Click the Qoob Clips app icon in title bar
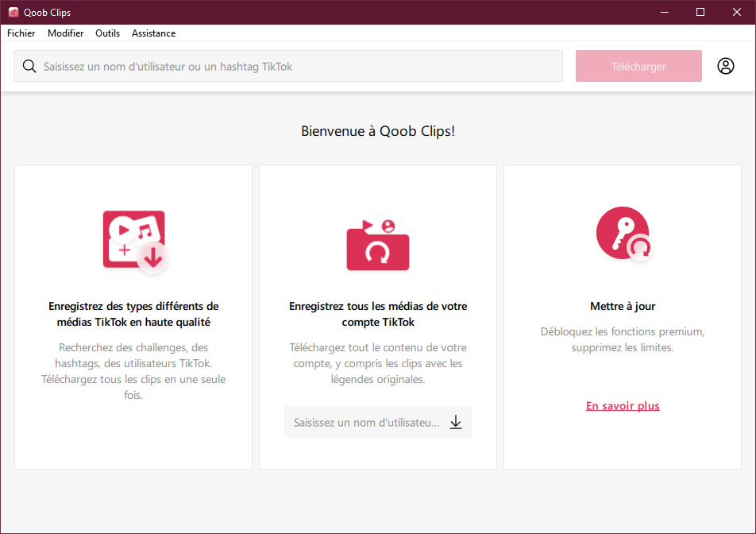 (x=13, y=12)
